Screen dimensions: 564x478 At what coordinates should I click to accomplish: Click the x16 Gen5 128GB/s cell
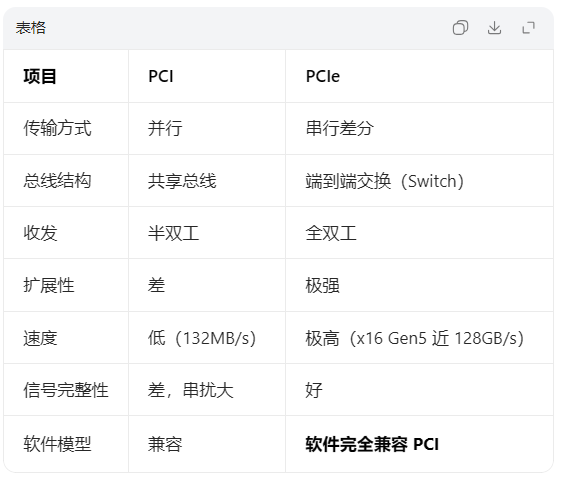point(414,338)
